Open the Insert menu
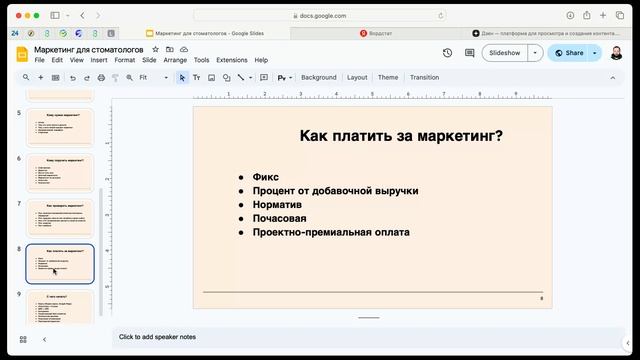 (x=99, y=60)
